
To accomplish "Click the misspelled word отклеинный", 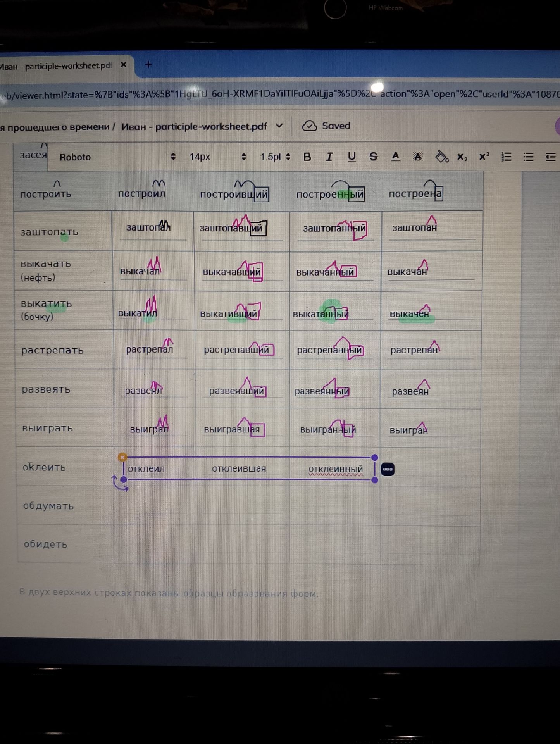I will [x=336, y=469].
